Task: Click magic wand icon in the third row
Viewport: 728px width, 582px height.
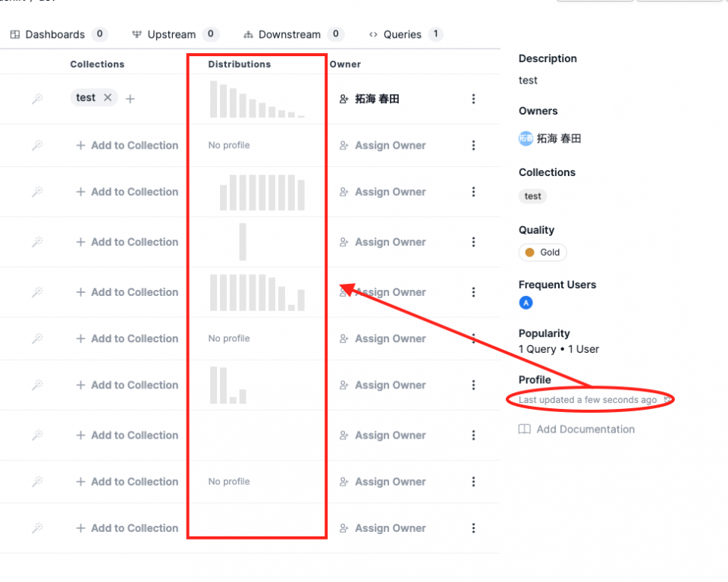Action: point(37,191)
